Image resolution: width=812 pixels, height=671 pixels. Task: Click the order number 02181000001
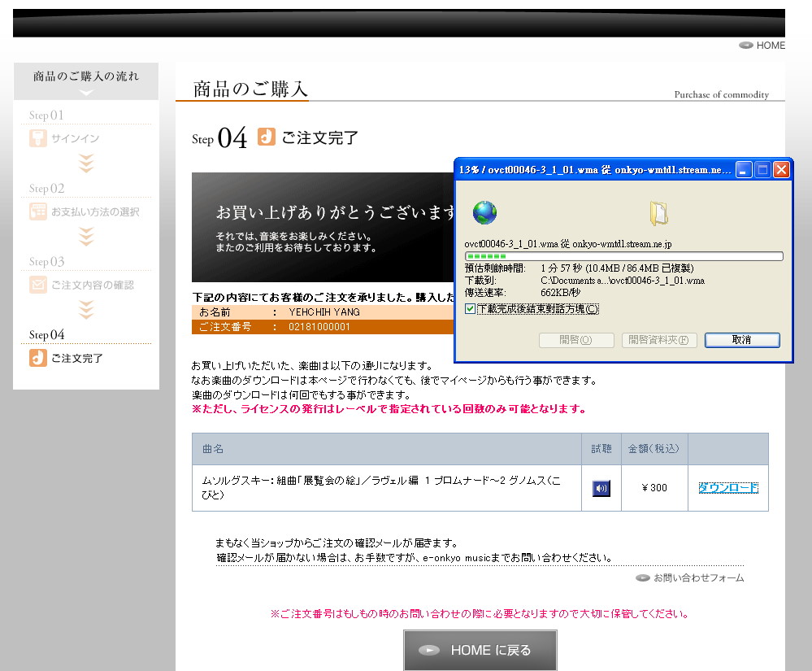[319, 327]
